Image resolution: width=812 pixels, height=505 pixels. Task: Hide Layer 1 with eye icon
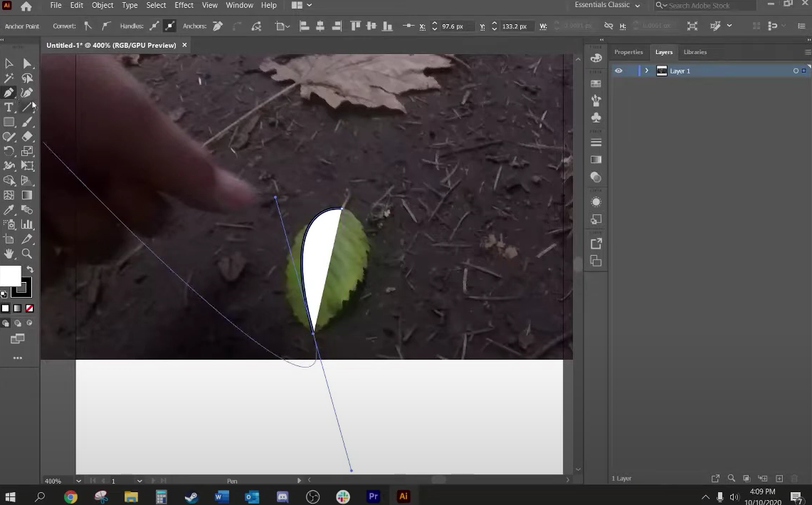click(618, 71)
